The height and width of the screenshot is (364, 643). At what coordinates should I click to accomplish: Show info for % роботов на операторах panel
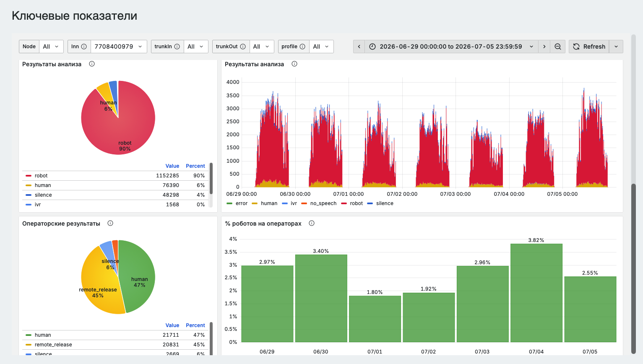[312, 223]
